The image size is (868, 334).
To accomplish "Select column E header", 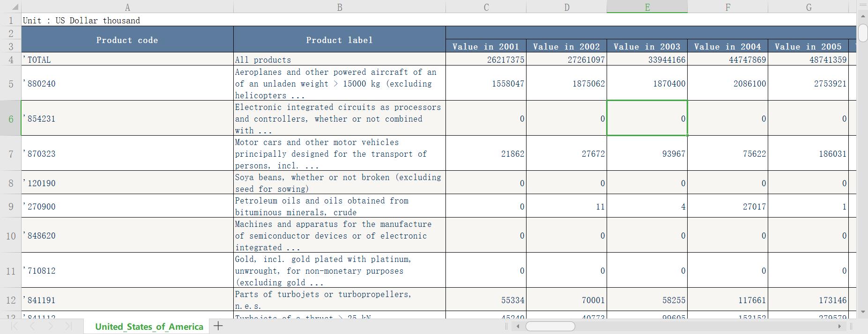I will [x=647, y=7].
